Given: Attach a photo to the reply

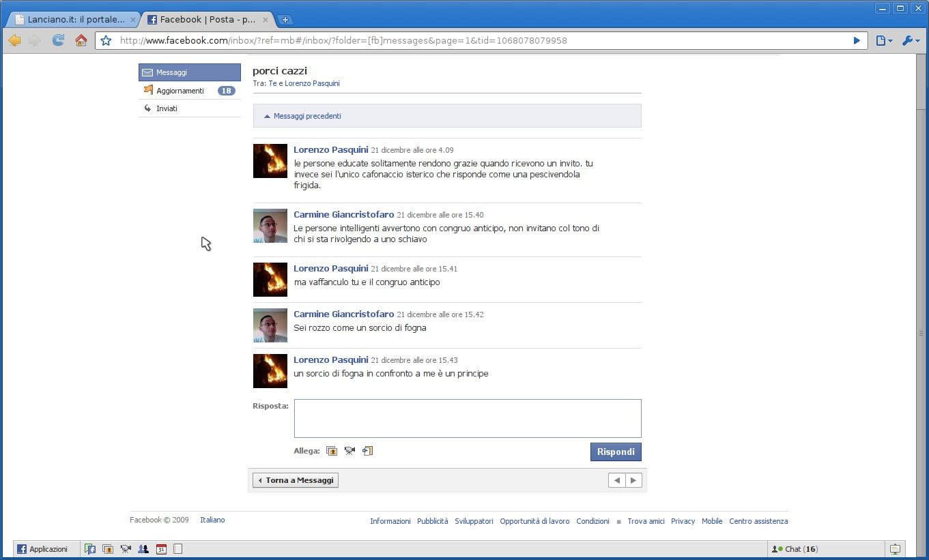Looking at the screenshot, I should click(x=332, y=451).
